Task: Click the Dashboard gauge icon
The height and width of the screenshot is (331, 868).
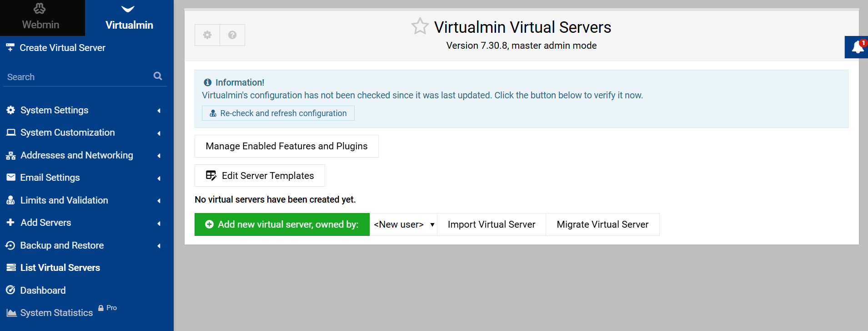Action: pos(10,290)
